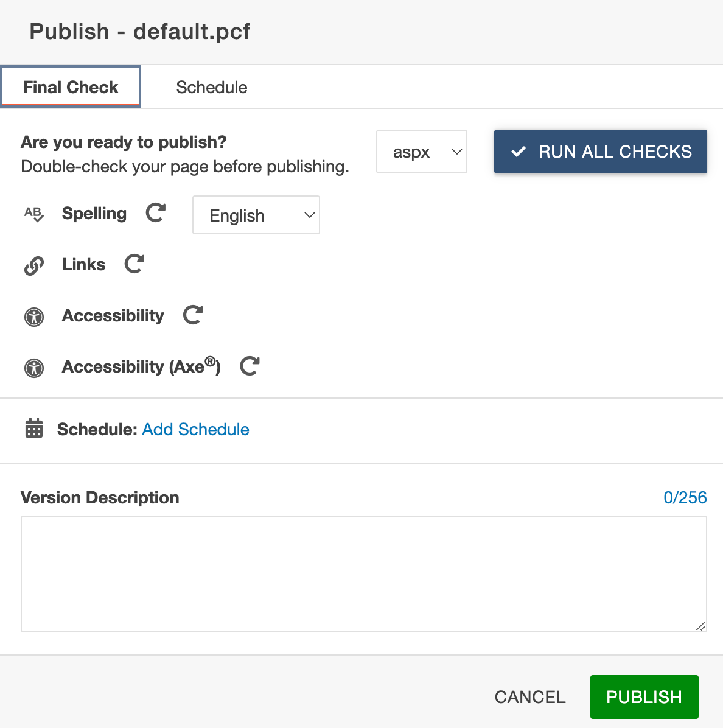723x728 pixels.
Task: Open the English language dropdown
Action: [x=256, y=215]
